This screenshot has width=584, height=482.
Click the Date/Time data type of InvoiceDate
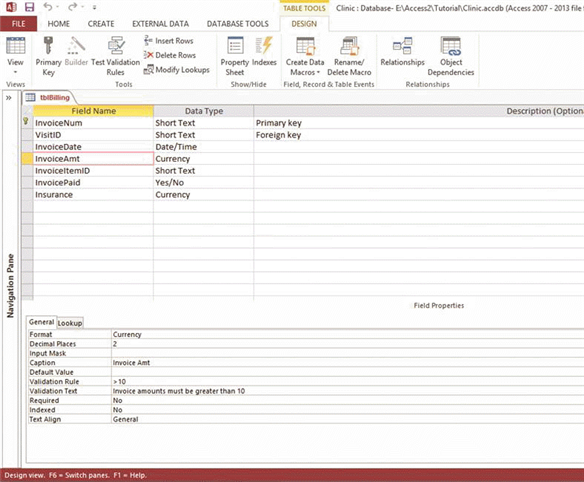point(203,147)
